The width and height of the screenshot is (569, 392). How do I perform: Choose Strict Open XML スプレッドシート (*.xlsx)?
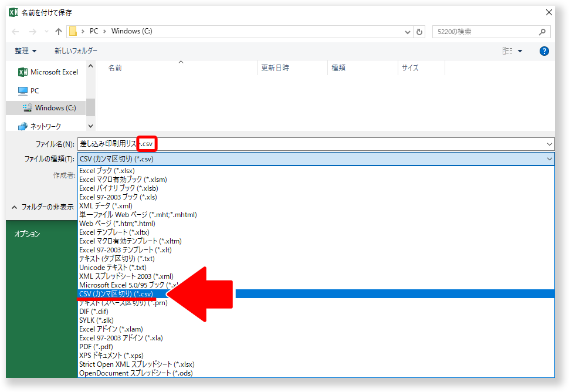316,364
